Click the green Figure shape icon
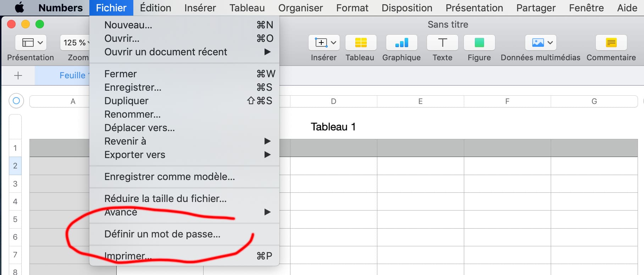This screenshot has width=644, height=275. click(x=479, y=43)
